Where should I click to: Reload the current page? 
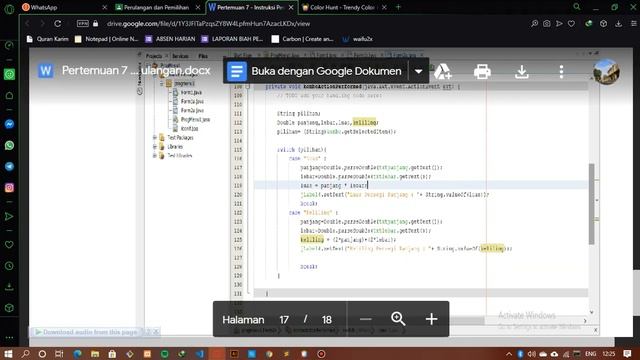pyautogui.click(x=58, y=24)
